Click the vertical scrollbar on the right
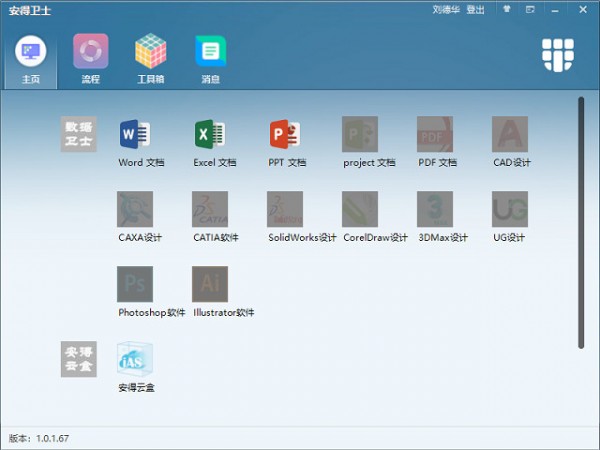600x450 pixels. (581, 208)
